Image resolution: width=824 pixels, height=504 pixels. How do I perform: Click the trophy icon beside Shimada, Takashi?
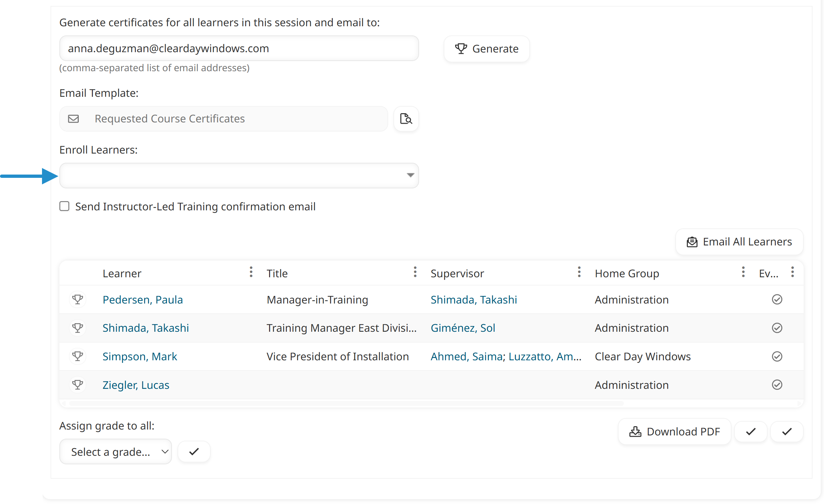pos(77,328)
